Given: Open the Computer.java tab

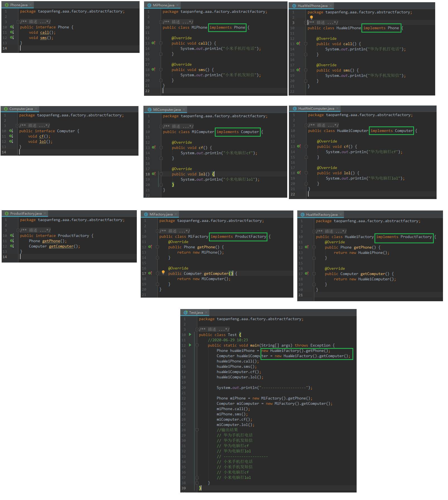Looking at the screenshot, I should [x=19, y=109].
